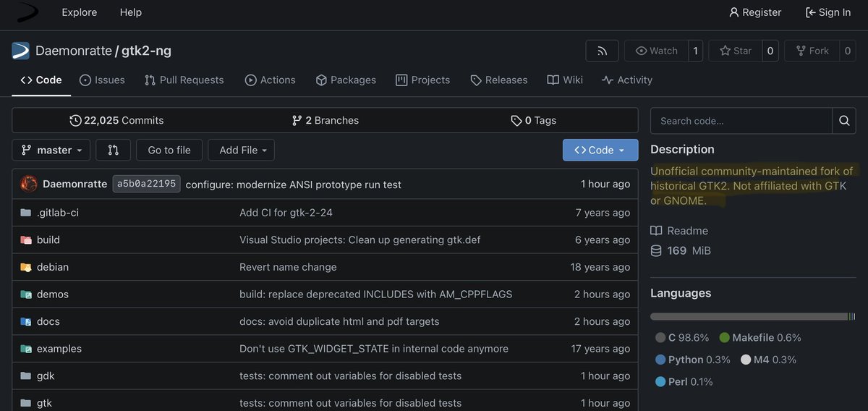Open the gtk2-ng repository name link
Viewport: 868px width, 411px height.
click(147, 51)
